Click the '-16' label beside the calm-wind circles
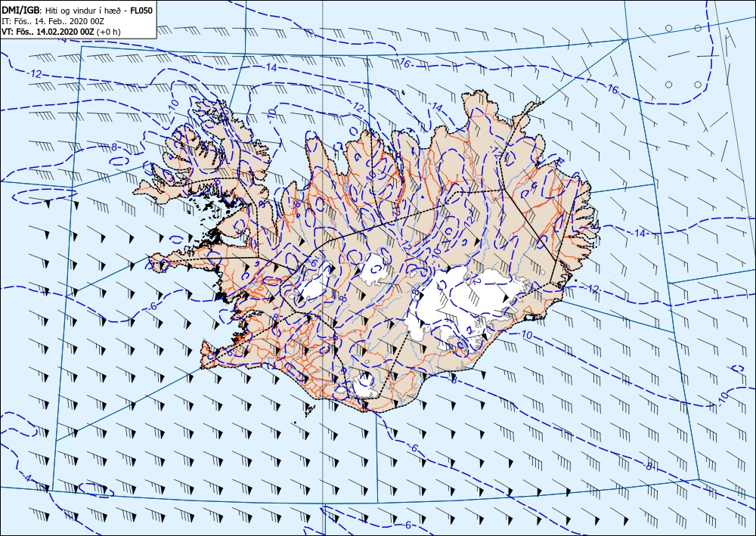Image resolution: width=756 pixels, height=536 pixels. coord(612,89)
